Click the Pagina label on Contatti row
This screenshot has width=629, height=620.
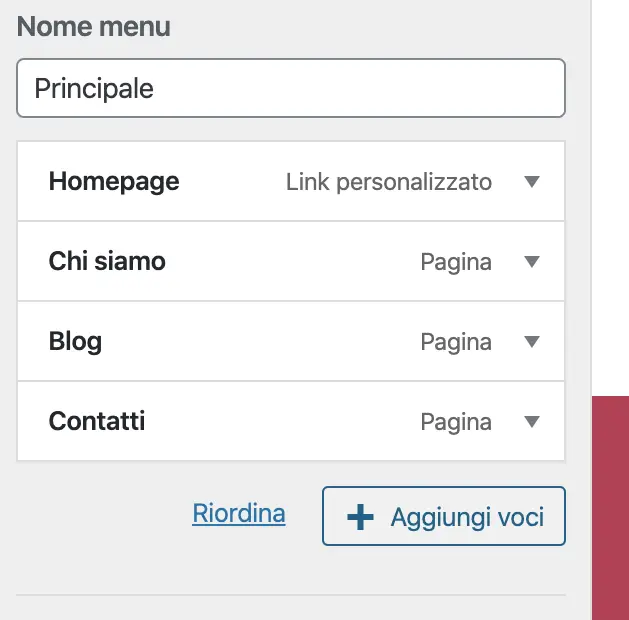click(x=456, y=422)
